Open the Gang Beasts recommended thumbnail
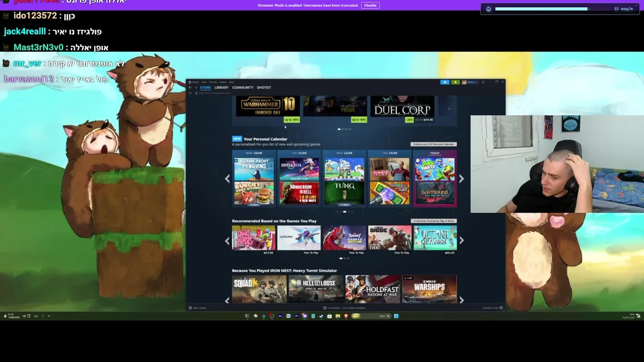Viewport: 644px width, 362px height. click(x=254, y=238)
